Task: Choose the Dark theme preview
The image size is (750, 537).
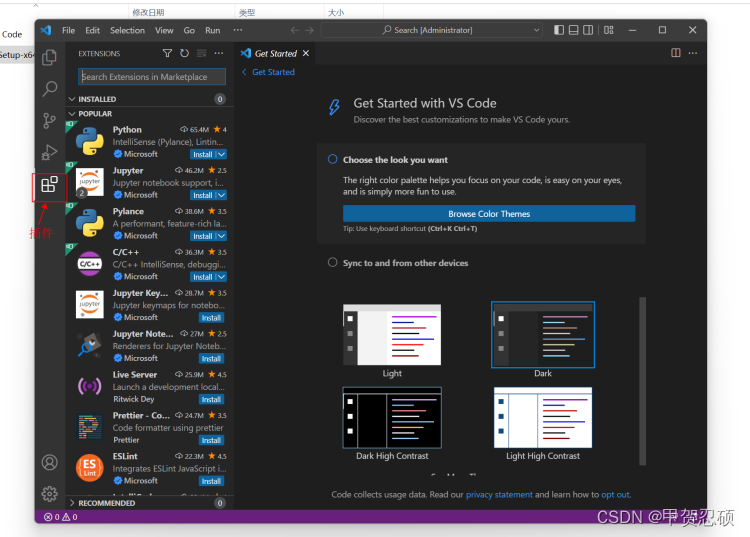Action: pyautogui.click(x=543, y=335)
